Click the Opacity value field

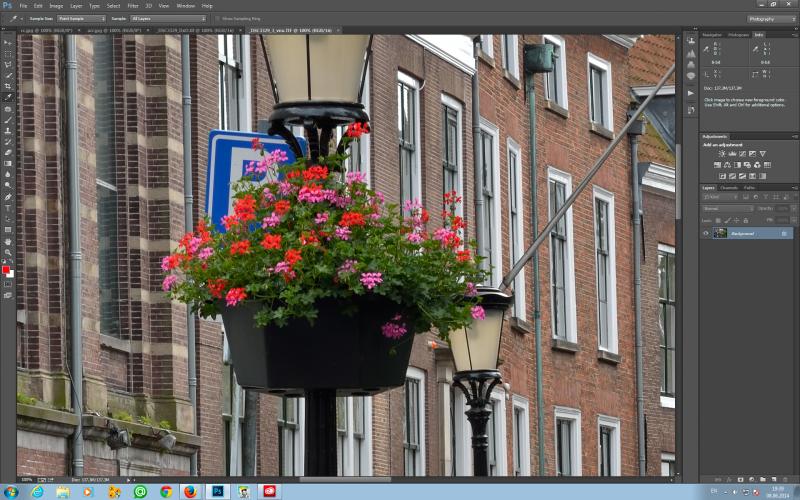(x=782, y=209)
